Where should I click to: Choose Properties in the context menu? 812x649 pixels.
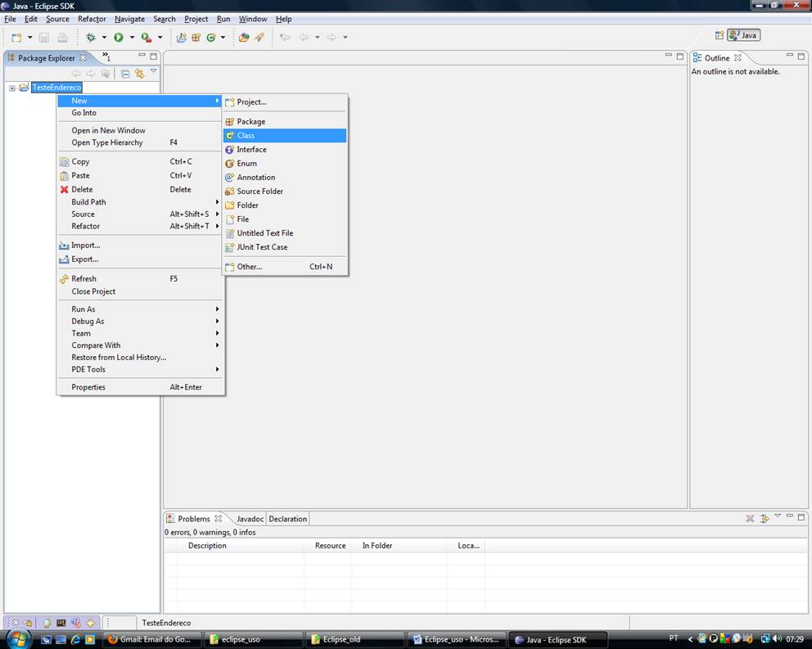coord(140,387)
